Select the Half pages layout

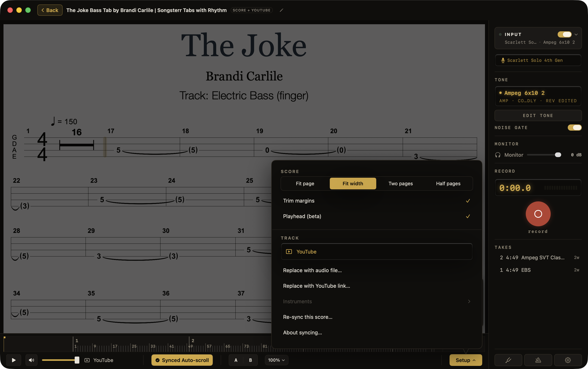click(x=448, y=184)
